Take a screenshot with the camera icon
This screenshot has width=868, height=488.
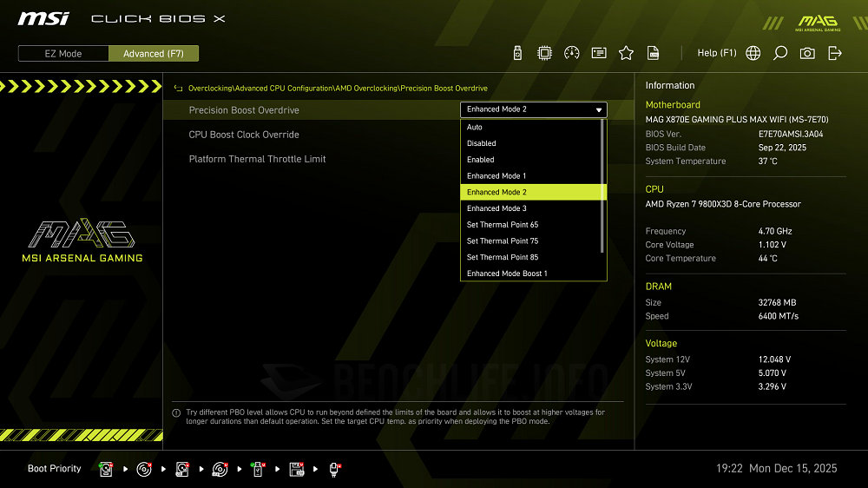point(807,53)
